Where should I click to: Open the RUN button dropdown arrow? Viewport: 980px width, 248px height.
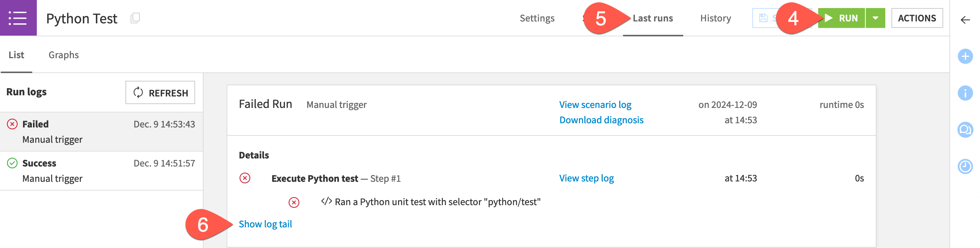pyautogui.click(x=875, y=18)
